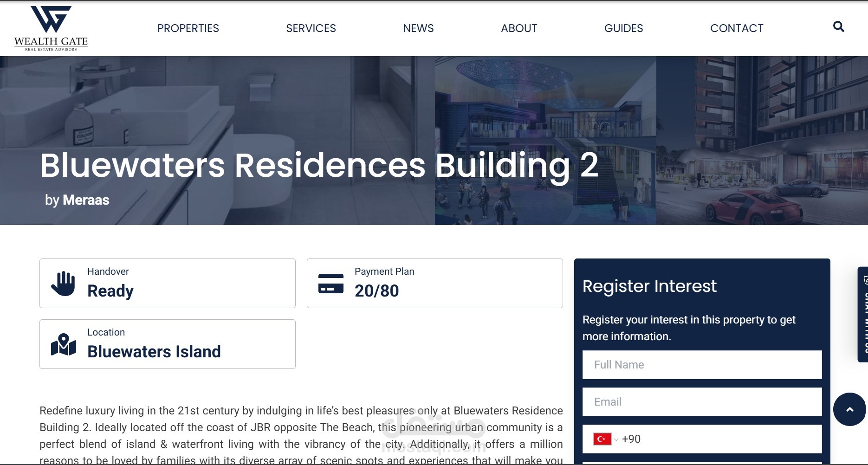The width and height of the screenshot is (868, 465).
Task: Click the Handover hand icon
Action: pyautogui.click(x=63, y=284)
